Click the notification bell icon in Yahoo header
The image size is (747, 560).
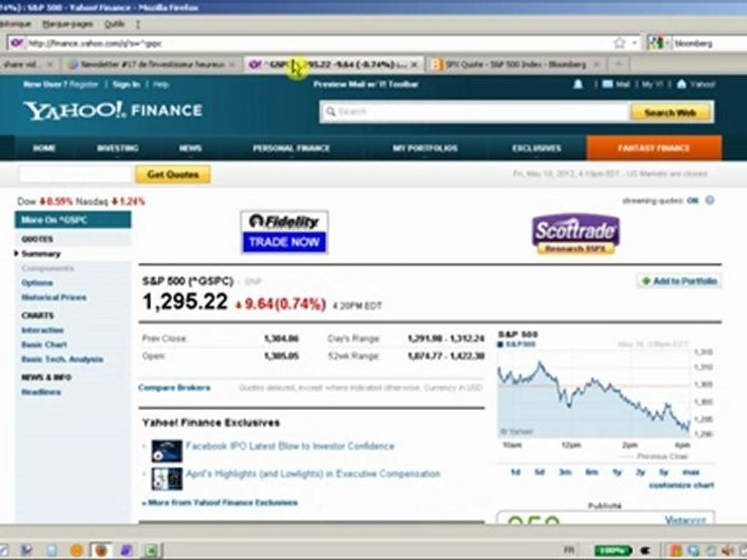click(578, 84)
